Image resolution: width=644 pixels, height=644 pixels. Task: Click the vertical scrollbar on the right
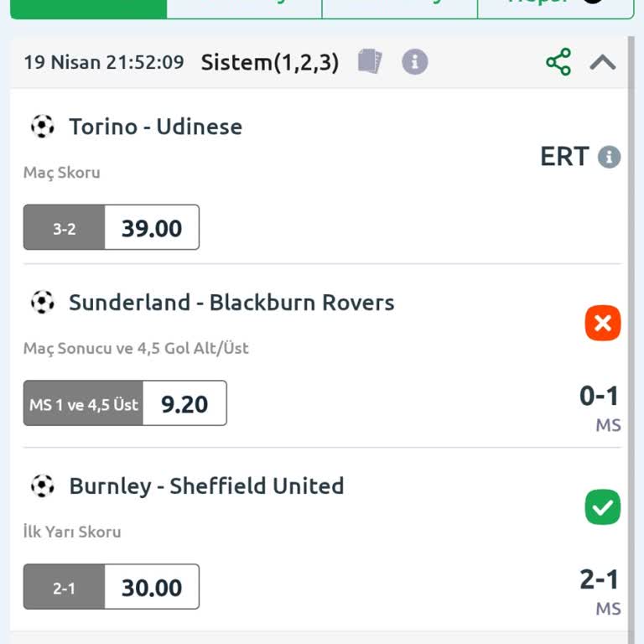pos(631,335)
